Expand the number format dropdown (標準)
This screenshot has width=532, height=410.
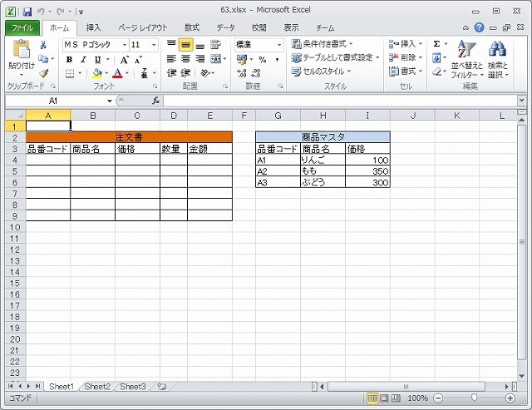pos(280,45)
